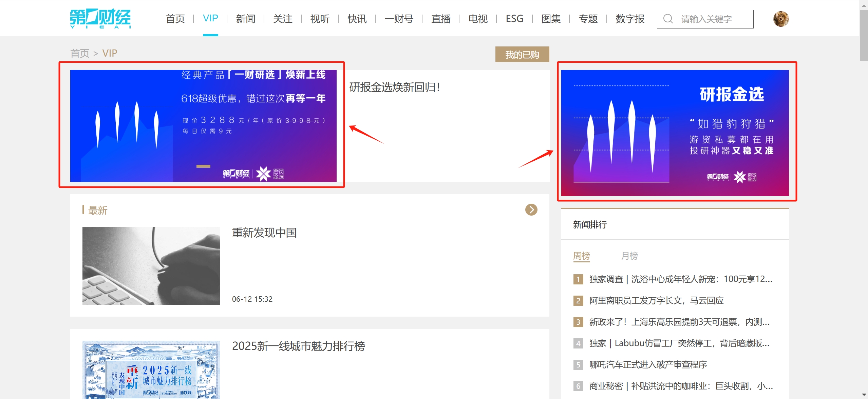Click the 最新 section heading
Screen dimensions: 868x399
coord(98,210)
